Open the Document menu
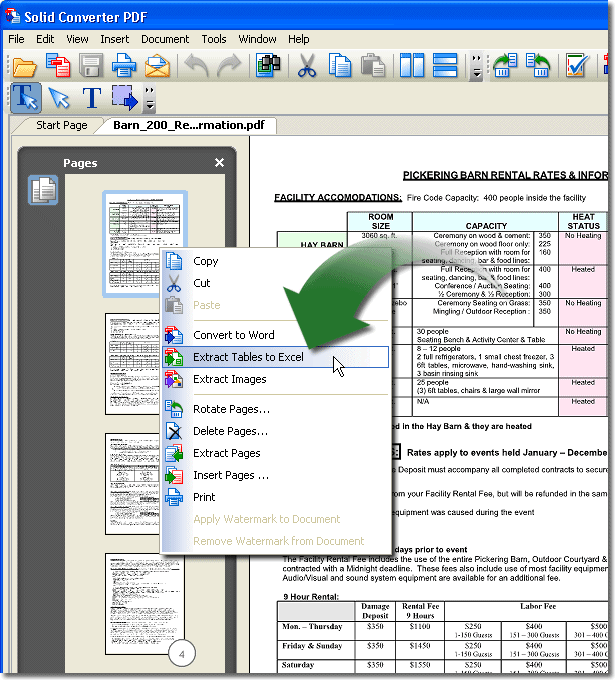 tap(165, 39)
